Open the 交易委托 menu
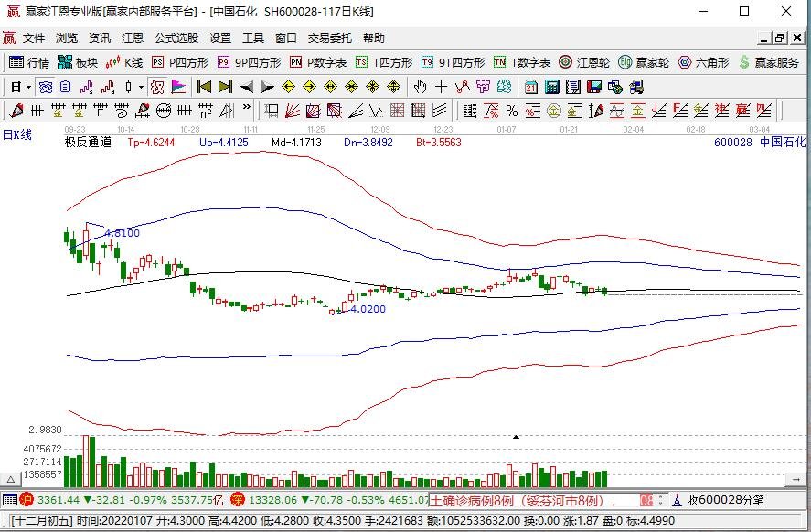 (x=329, y=37)
